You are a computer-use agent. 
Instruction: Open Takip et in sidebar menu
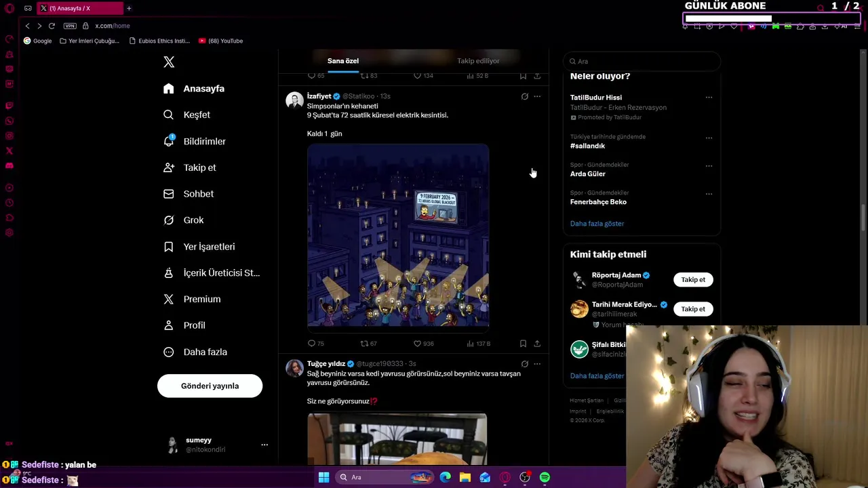[190, 167]
